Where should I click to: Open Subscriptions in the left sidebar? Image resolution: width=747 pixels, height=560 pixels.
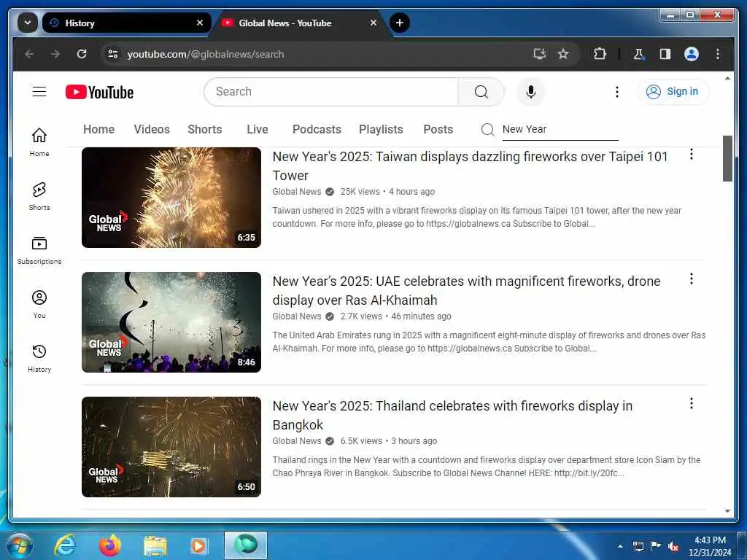[x=39, y=250]
